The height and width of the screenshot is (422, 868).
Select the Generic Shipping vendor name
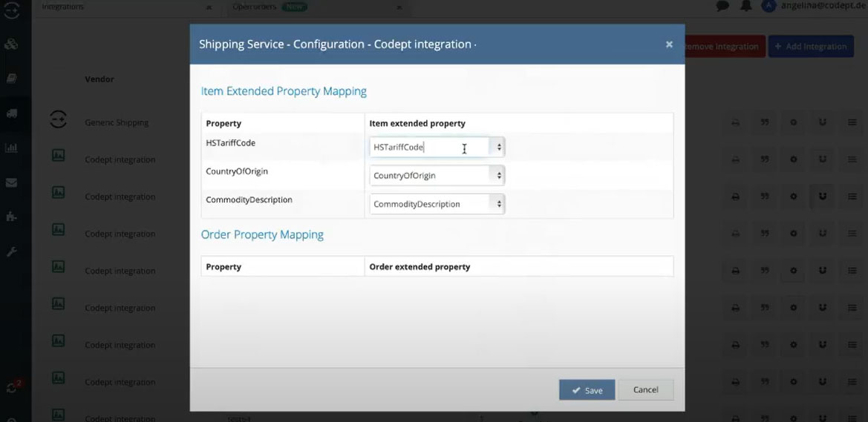[117, 122]
